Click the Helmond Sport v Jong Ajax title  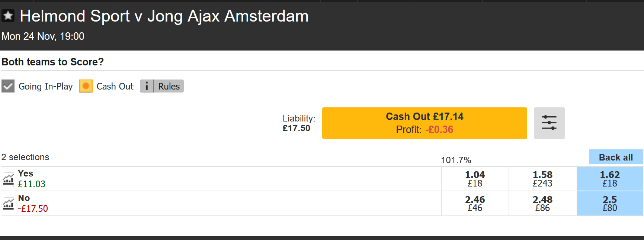coord(164,16)
